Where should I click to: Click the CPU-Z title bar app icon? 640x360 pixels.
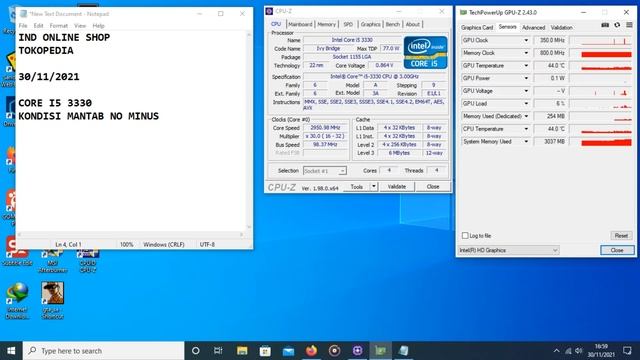pyautogui.click(x=269, y=11)
